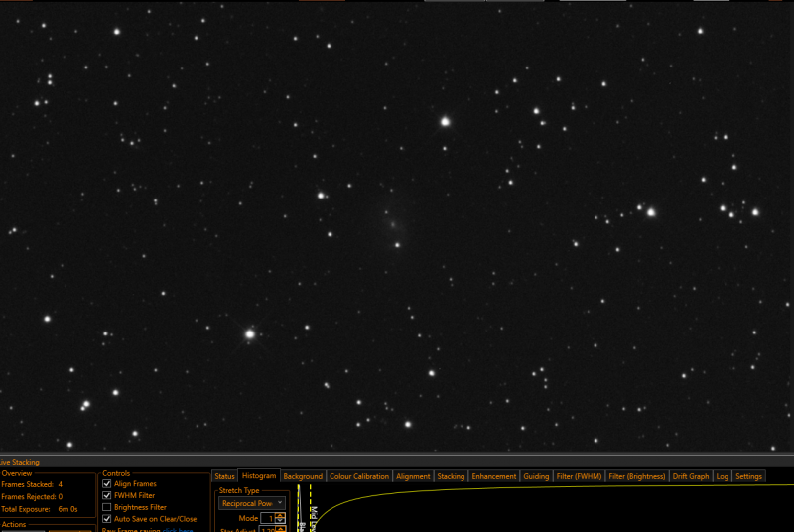Click into the Mode value field
Screen dimensions: 794x532
point(268,518)
